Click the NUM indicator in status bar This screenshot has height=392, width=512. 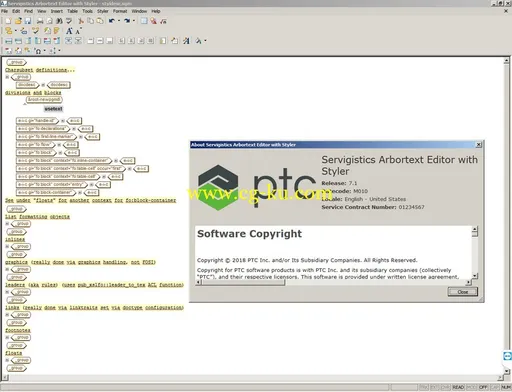click(x=506, y=387)
